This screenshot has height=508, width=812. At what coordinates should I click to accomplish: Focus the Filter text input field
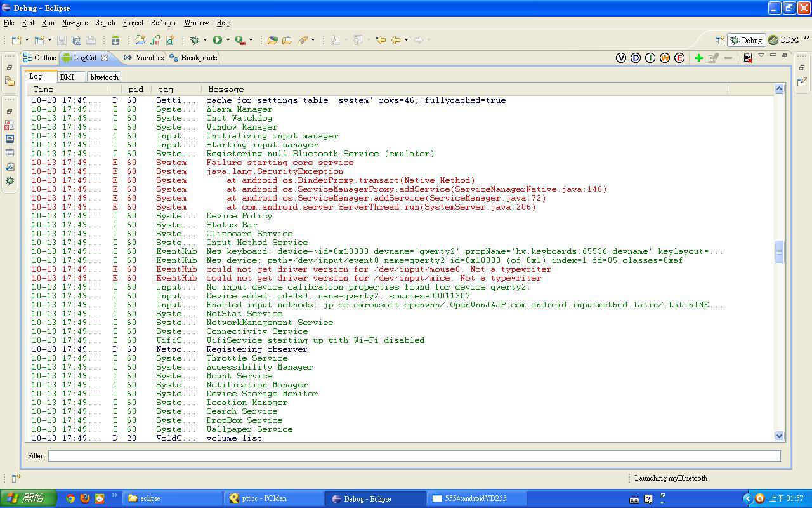414,455
